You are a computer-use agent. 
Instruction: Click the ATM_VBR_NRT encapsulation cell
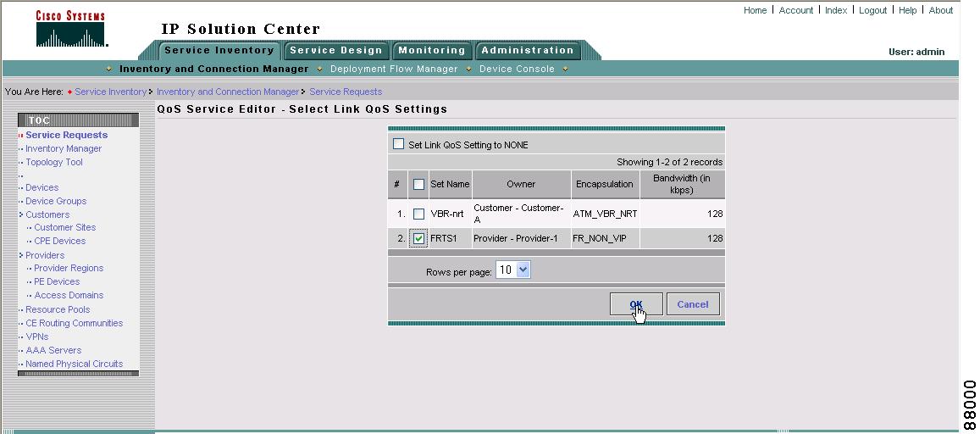click(x=605, y=214)
